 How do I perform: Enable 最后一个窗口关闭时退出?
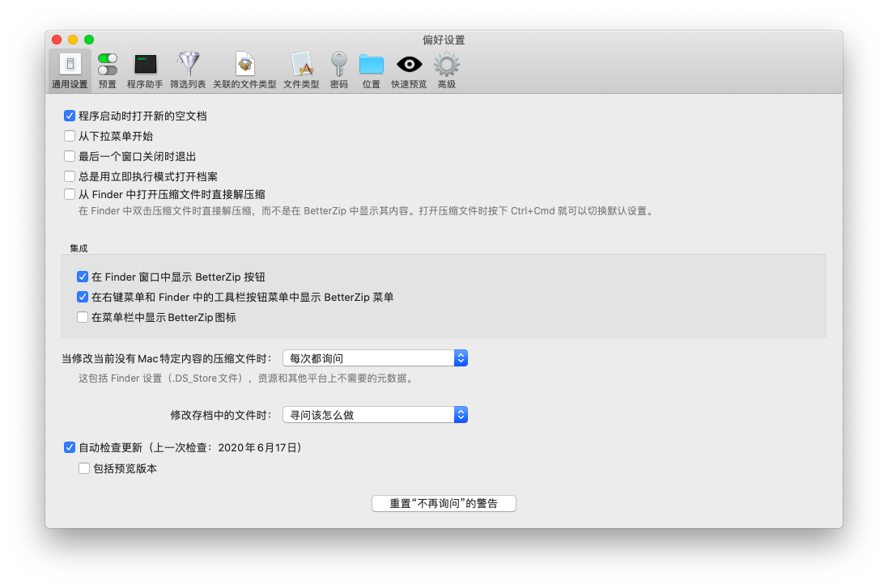(x=70, y=156)
